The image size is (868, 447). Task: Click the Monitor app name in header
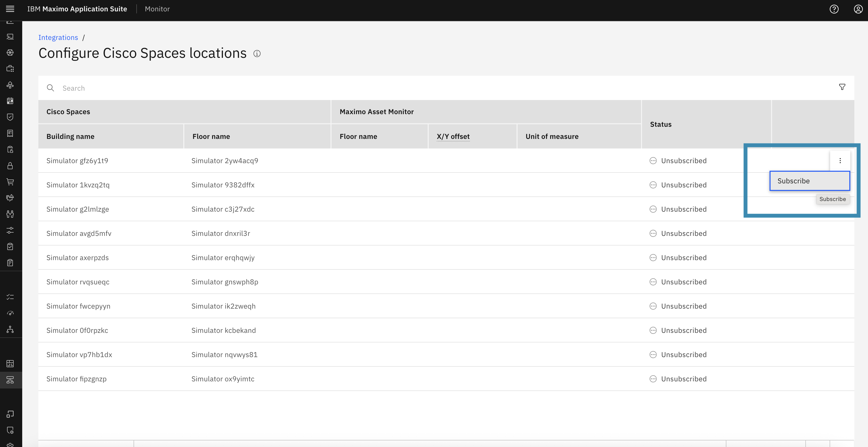click(157, 9)
